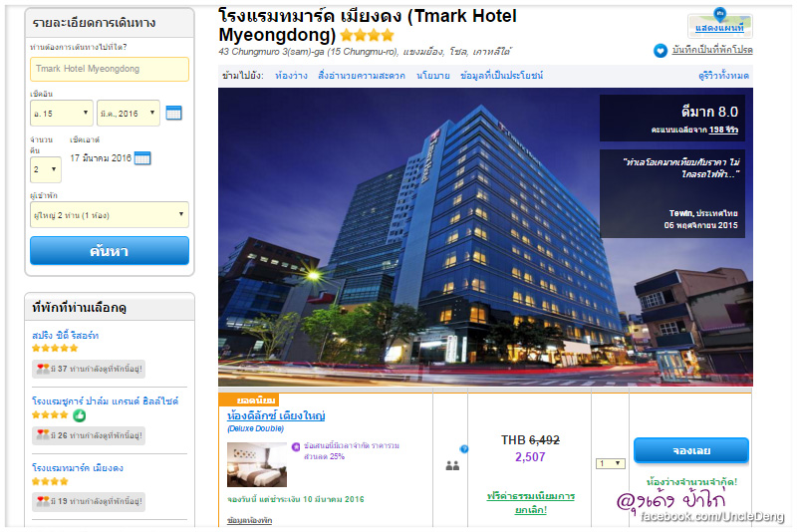Viewport: 797px width, 532px height.
Task: Jump to ห้องว่าง section
Action: (291, 76)
